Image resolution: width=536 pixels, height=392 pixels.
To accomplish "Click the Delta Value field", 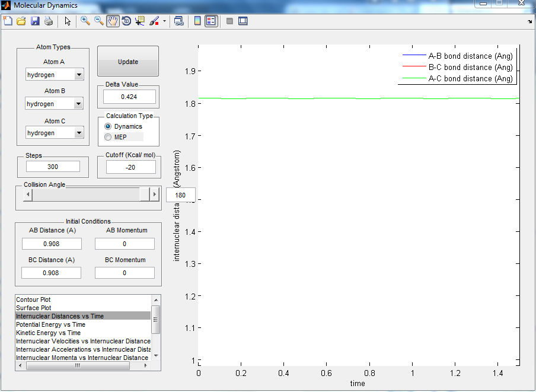I will 130,97.
